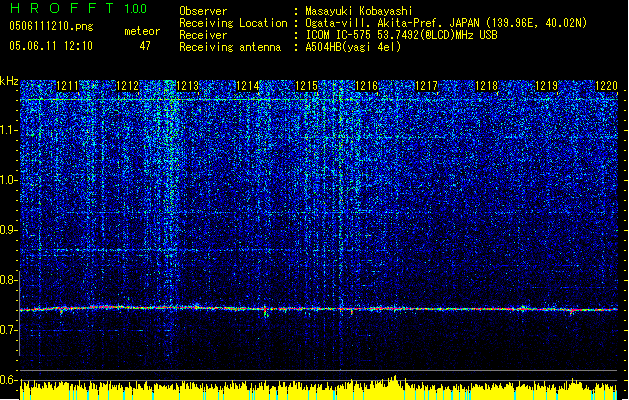Click the 1.0 frequency axis label
Viewport: 629px width, 400px height.
click(x=9, y=181)
